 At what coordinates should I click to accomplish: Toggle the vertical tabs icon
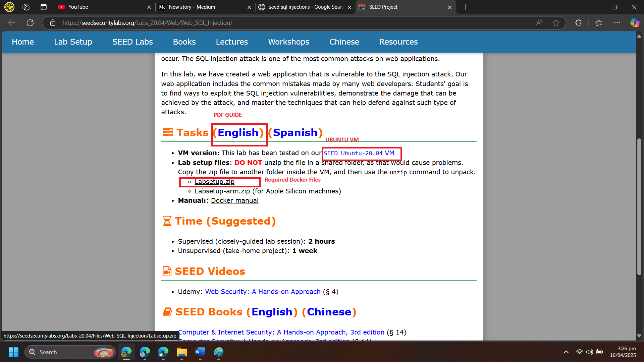click(x=44, y=7)
